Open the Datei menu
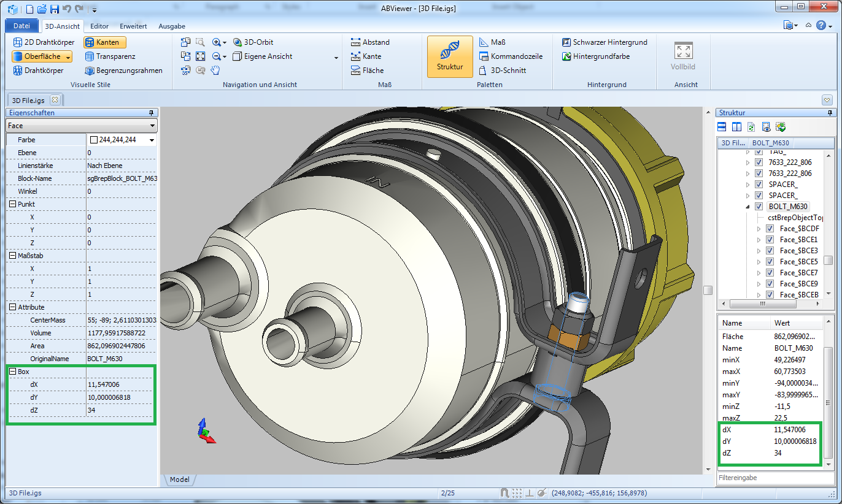This screenshot has height=504, width=842. 21,26
